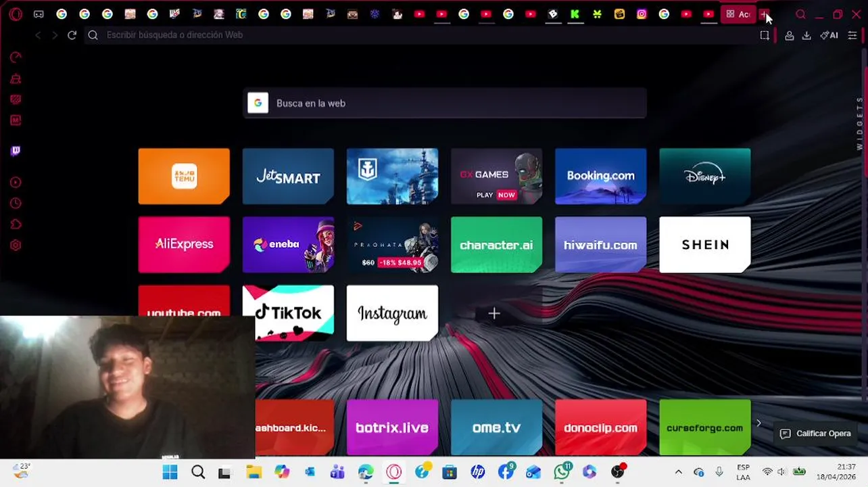Open new tab with plus button
868x487 pixels.
(763, 14)
